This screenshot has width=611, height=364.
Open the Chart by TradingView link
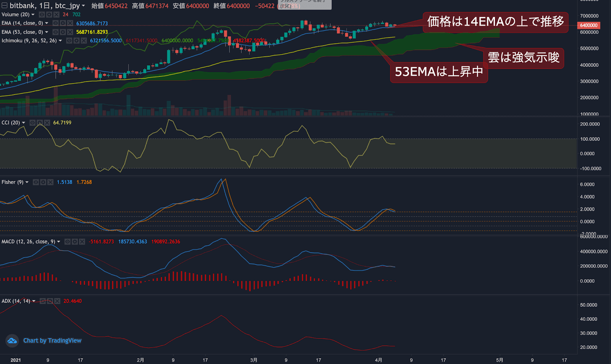[52, 340]
